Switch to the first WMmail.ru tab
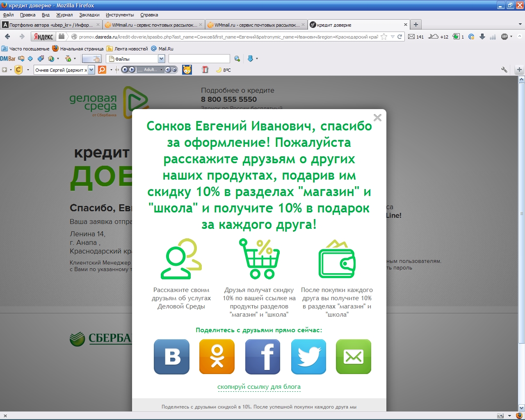Image resolution: width=525 pixels, height=420 pixels. click(x=153, y=25)
